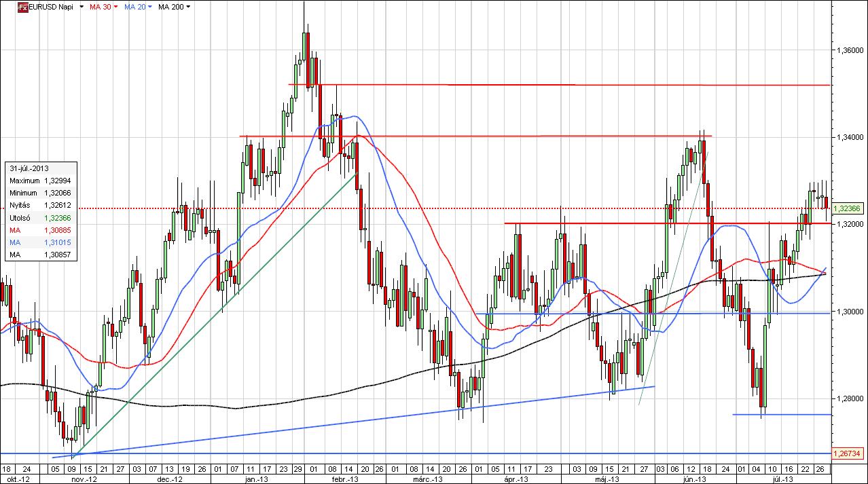Click the 1,30000 price axis label
Screen dimensions: 868x484
pyautogui.click(x=850, y=312)
